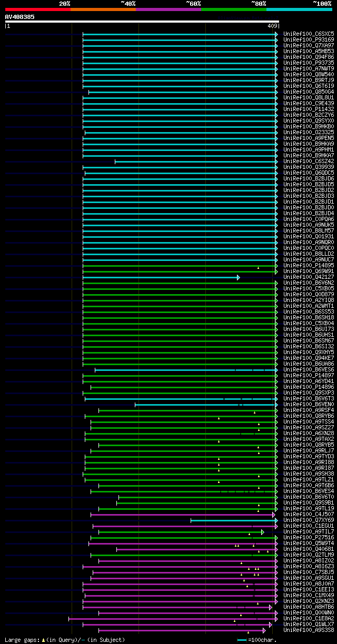
Task: Select the UniRef100_C6SZ42 label
Action: (309, 162)
